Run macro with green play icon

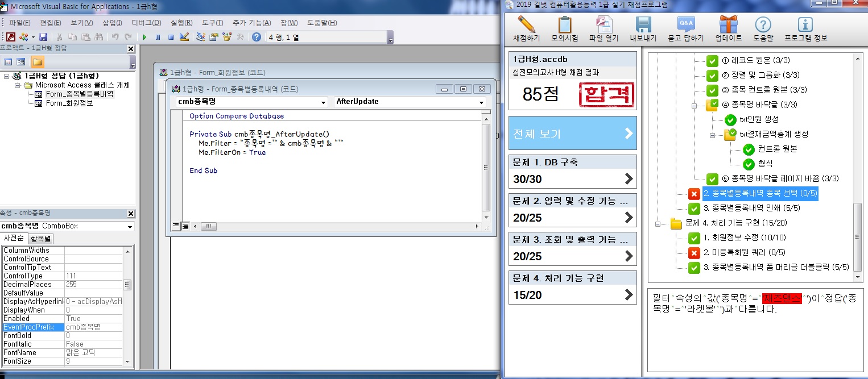pyautogui.click(x=144, y=38)
